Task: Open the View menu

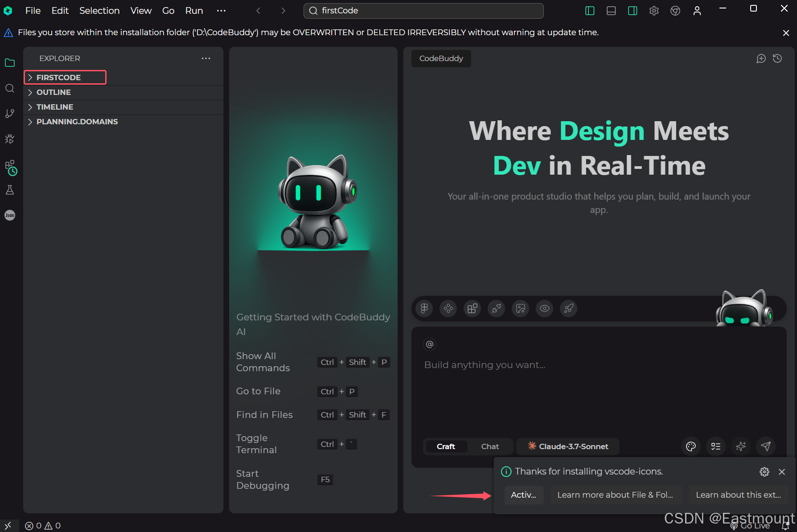Action: (x=141, y=11)
